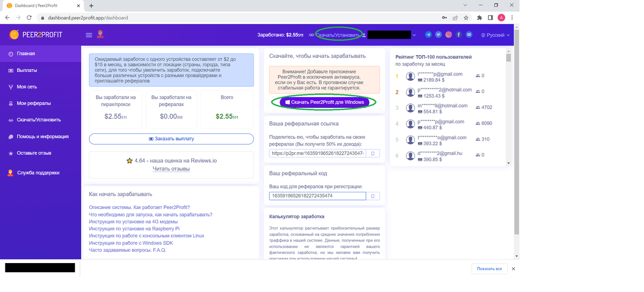Open the Читать отзывы link

pos(171,169)
